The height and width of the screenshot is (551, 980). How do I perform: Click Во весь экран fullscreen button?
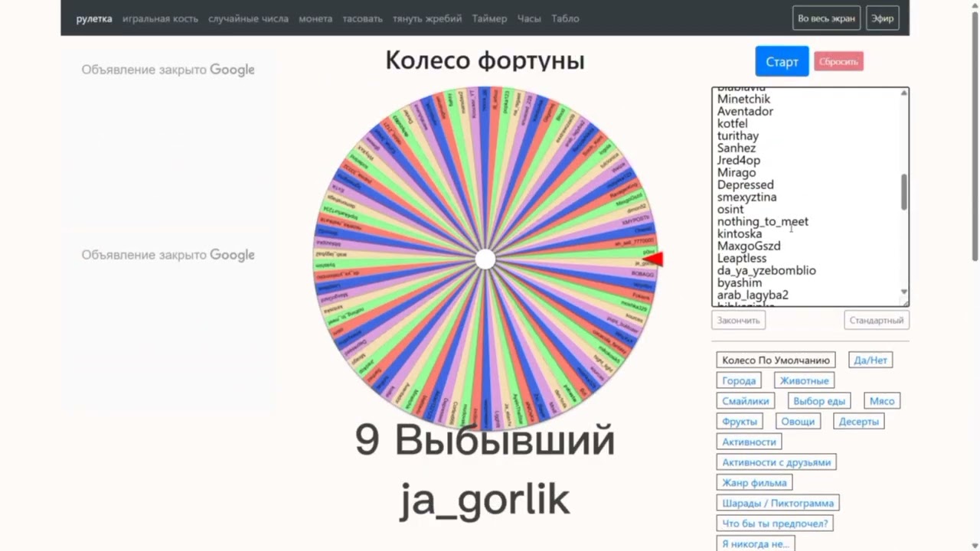826,18
